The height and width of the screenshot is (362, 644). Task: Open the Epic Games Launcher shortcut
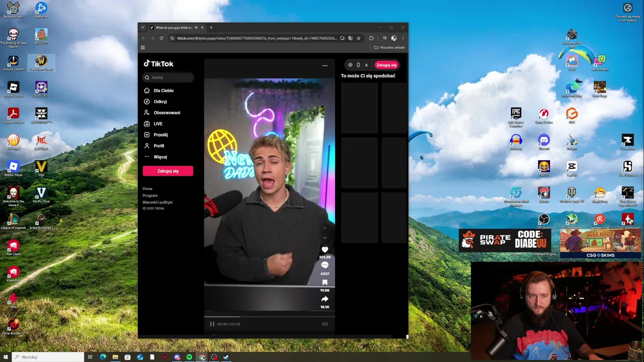point(516,116)
